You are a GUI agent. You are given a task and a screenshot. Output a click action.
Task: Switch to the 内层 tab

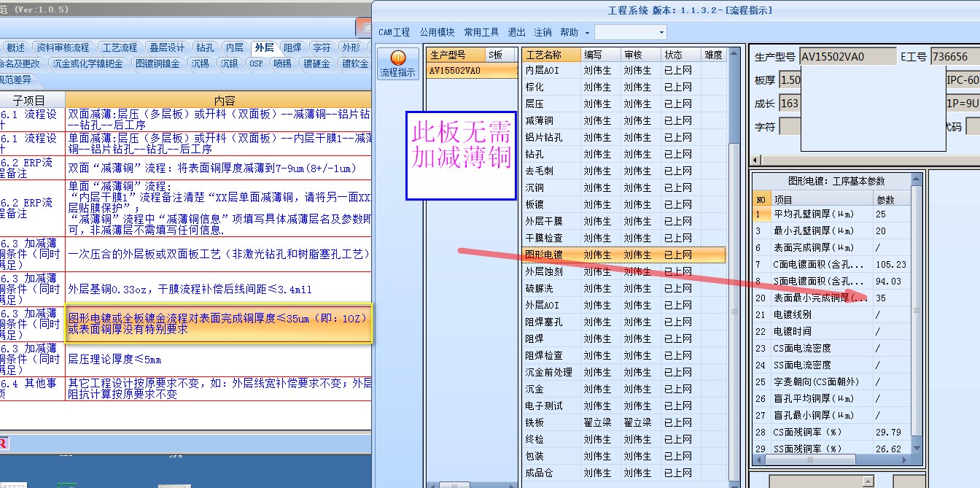tap(234, 47)
